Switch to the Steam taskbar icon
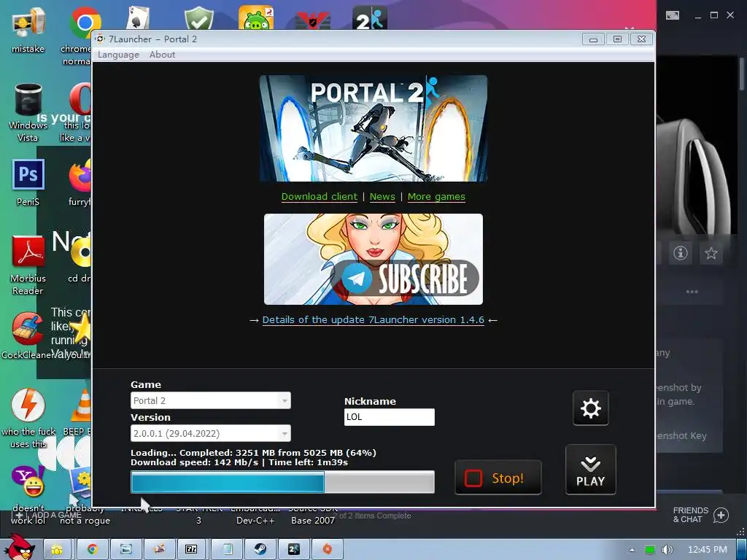 click(x=260, y=549)
